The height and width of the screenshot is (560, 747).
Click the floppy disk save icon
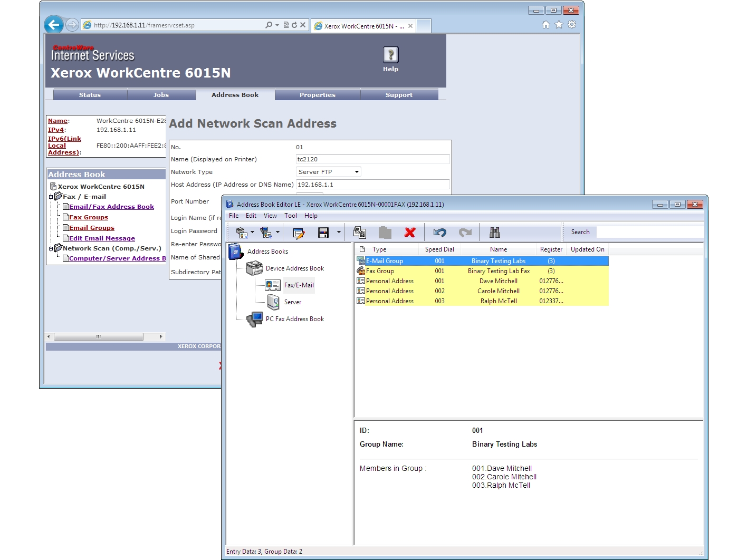[x=323, y=233]
